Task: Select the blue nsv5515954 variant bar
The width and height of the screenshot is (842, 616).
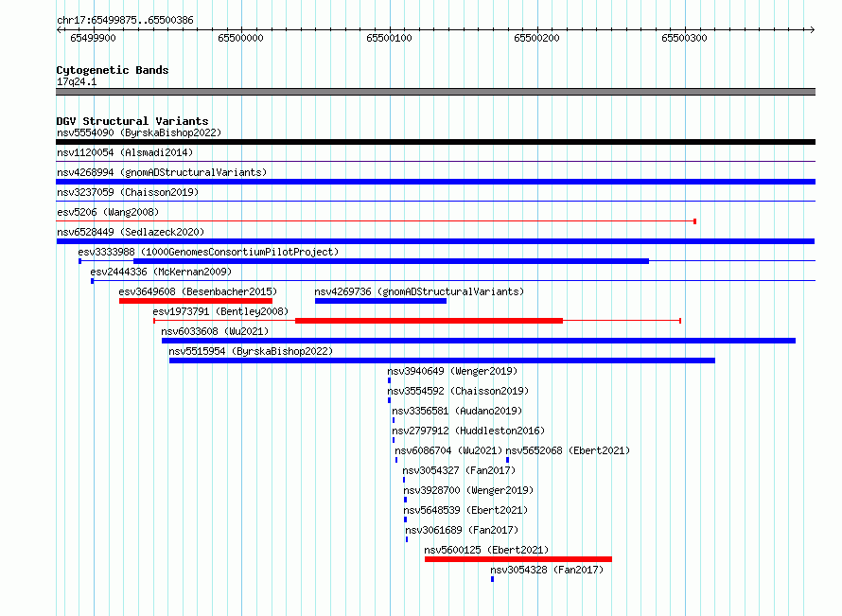Action: (x=442, y=361)
